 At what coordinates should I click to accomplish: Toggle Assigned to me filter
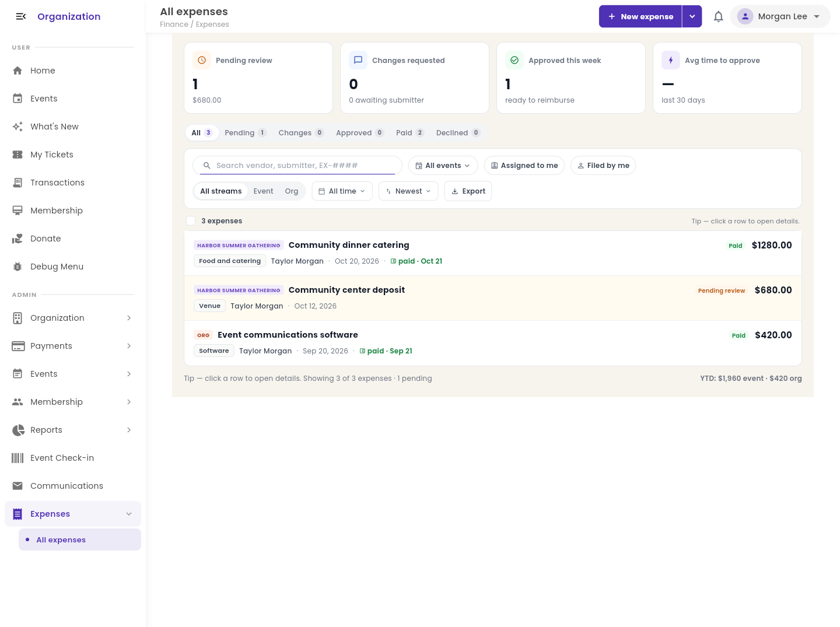[x=524, y=166]
